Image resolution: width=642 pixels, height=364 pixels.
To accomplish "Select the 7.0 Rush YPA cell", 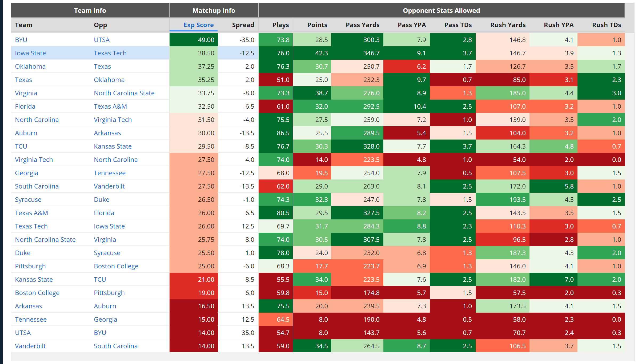I will pos(553,279).
